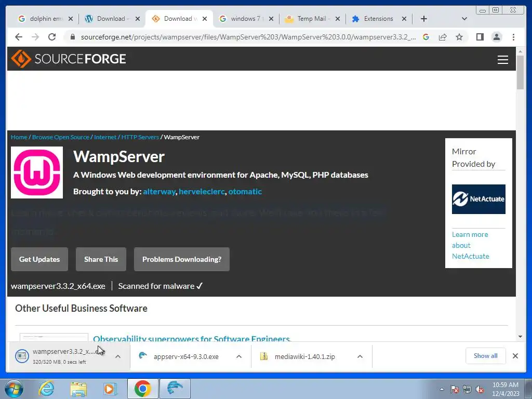Close the downloads bar

(515, 356)
